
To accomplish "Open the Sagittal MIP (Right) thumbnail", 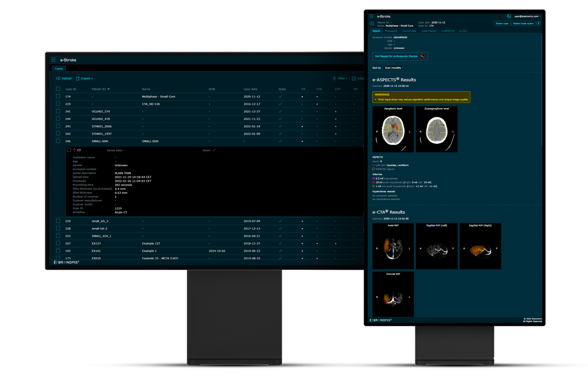I will tap(480, 246).
